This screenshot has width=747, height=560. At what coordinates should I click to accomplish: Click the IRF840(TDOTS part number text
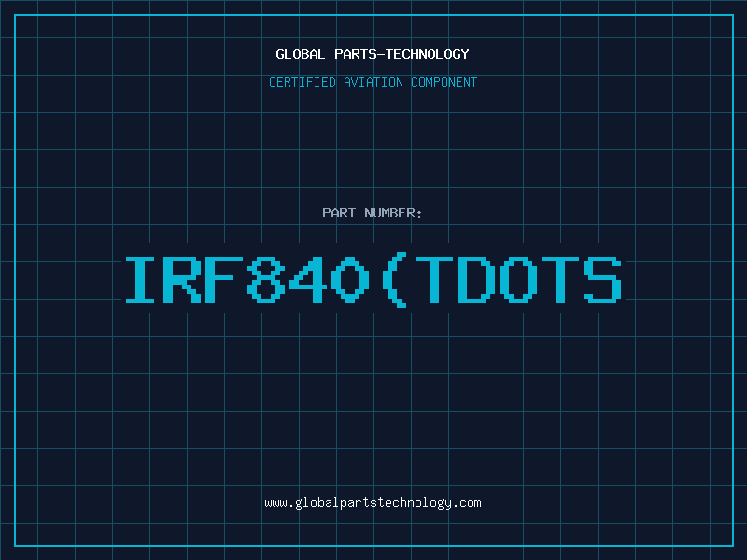373,280
